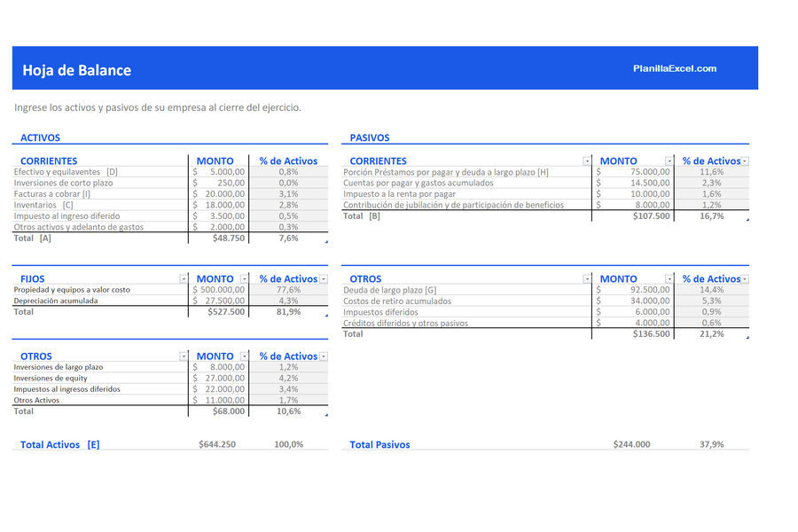Click resize handle of ACTIVOS CORRIENTES table
This screenshot has height=532, width=798.
(325, 242)
